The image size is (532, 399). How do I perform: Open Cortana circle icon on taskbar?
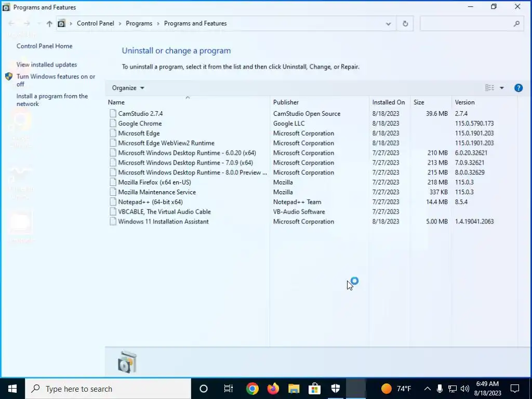pyautogui.click(x=204, y=389)
